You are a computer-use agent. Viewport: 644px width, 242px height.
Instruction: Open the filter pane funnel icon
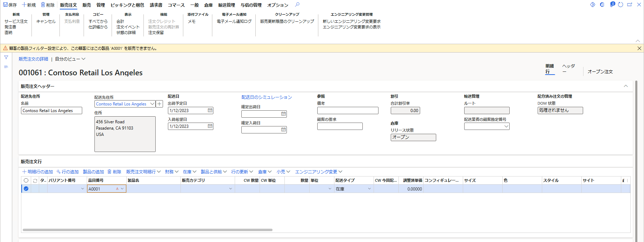[6, 57]
